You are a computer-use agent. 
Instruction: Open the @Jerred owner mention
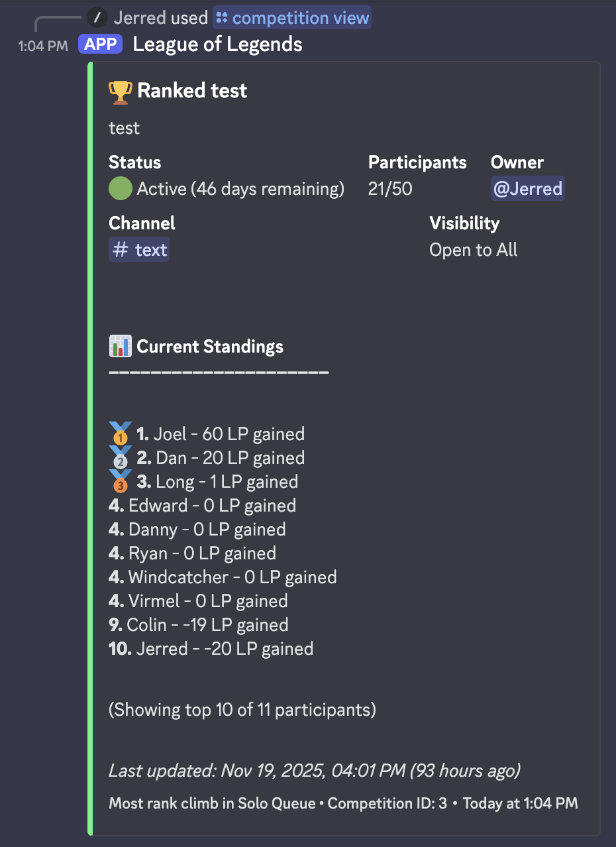(527, 188)
